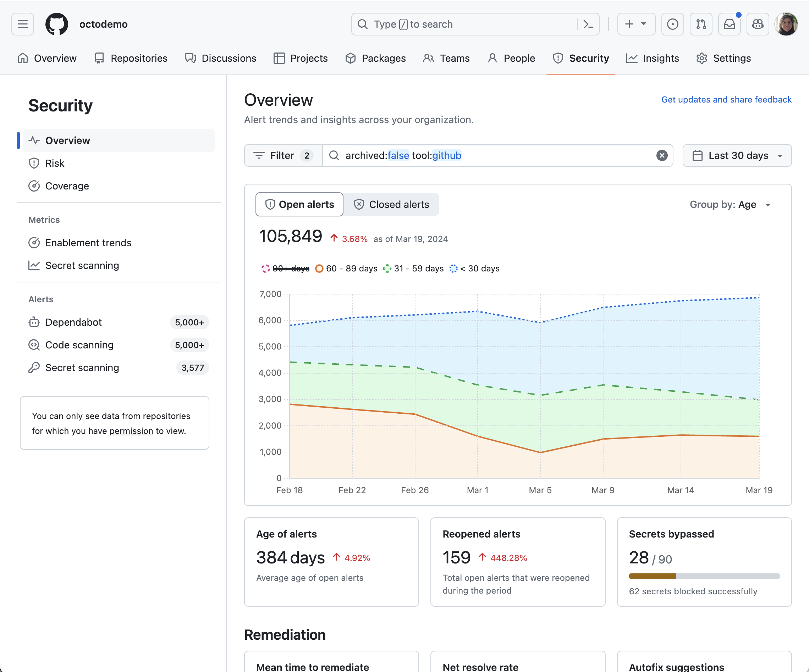Open the Packages tab
This screenshot has width=809, height=672.
point(376,58)
